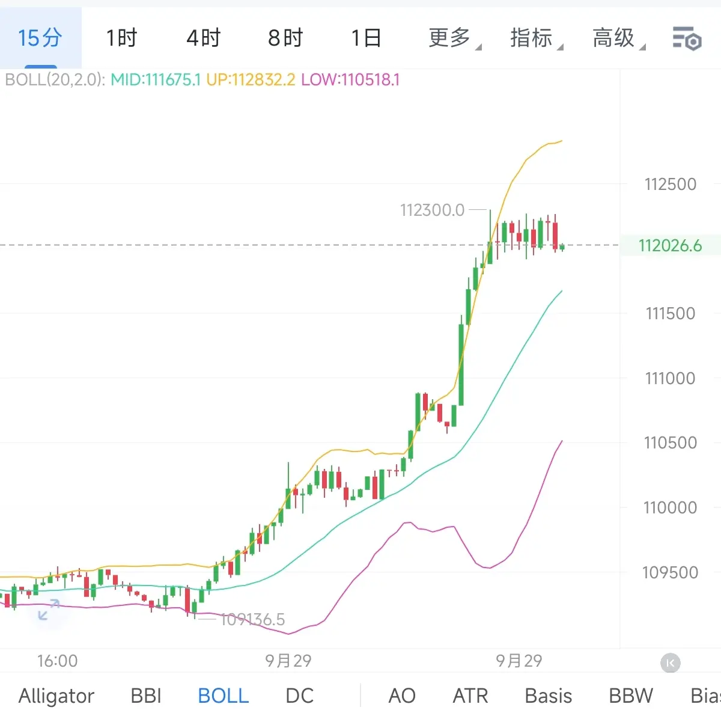Click the 112300.0 high price marker
This screenshot has width=721, height=728.
pos(432,210)
